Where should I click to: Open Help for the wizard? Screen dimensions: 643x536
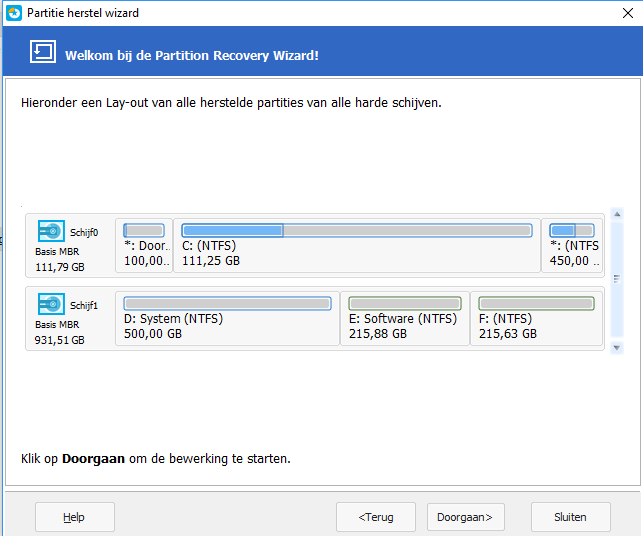(74, 517)
